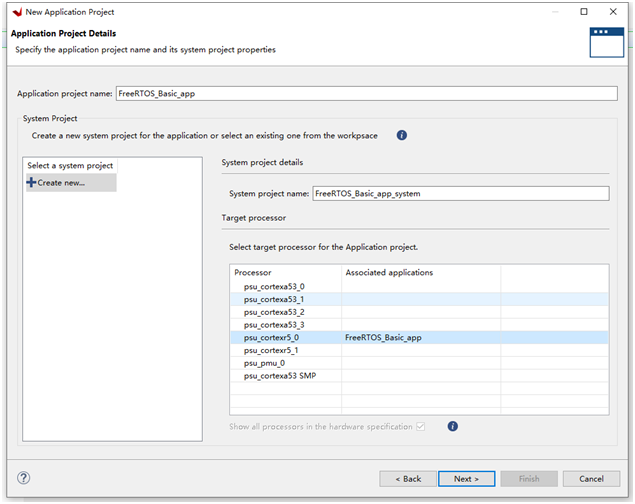Close the New Application Project dialog

click(x=613, y=12)
